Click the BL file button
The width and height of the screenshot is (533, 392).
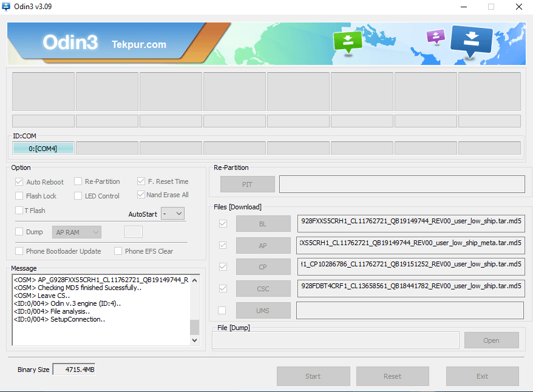click(263, 224)
